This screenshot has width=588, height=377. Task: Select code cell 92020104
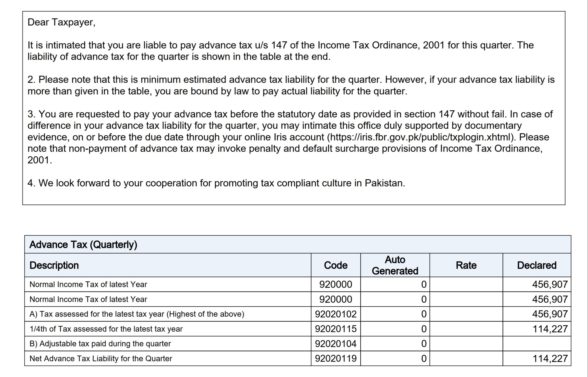pos(335,344)
